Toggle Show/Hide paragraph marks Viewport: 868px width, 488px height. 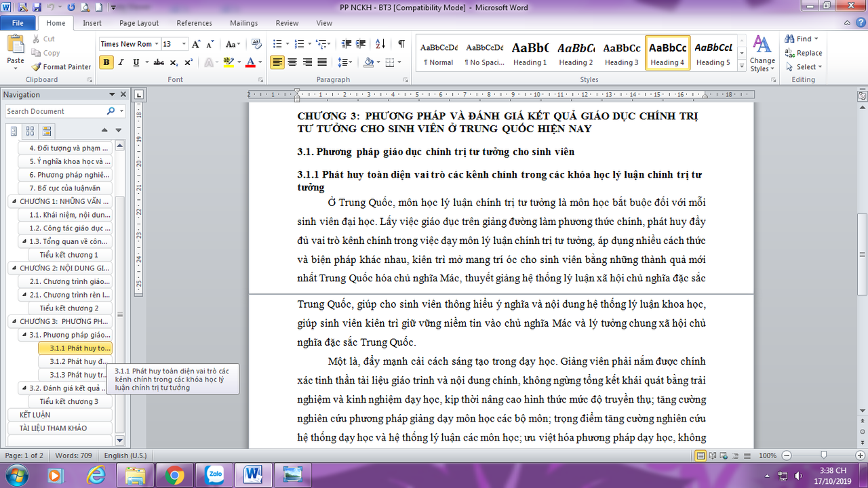(401, 44)
